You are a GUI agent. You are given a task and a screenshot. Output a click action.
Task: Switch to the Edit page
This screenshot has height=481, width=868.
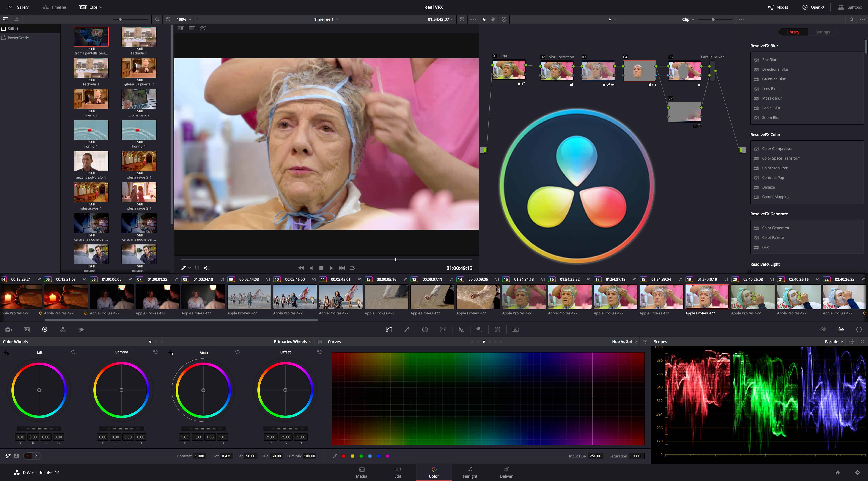(398, 473)
